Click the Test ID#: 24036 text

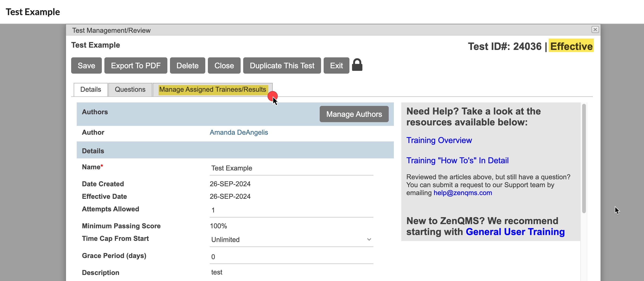tap(505, 46)
